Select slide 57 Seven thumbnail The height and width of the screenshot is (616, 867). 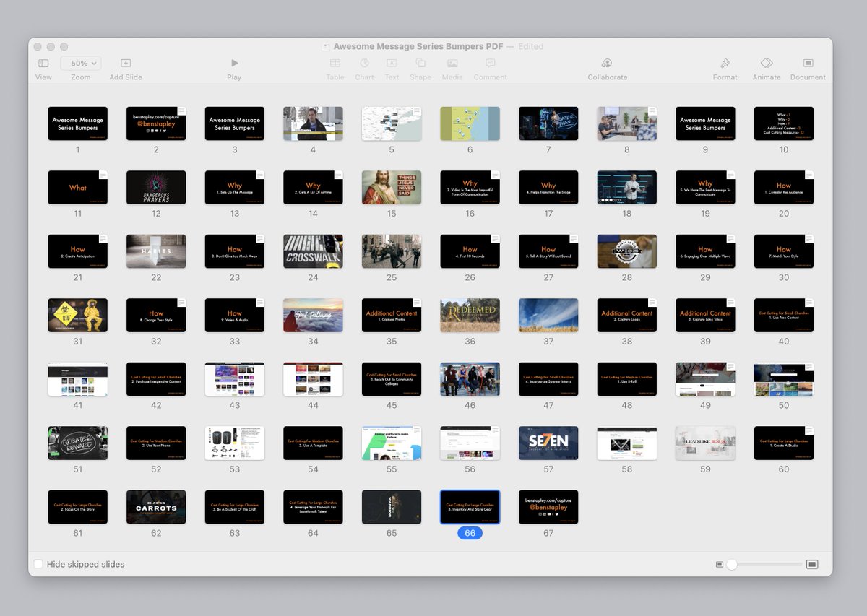[x=548, y=443]
